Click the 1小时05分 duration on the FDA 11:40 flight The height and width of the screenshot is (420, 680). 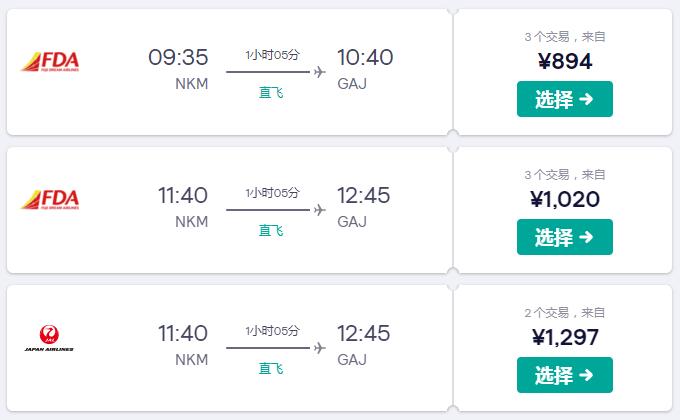[272, 193]
